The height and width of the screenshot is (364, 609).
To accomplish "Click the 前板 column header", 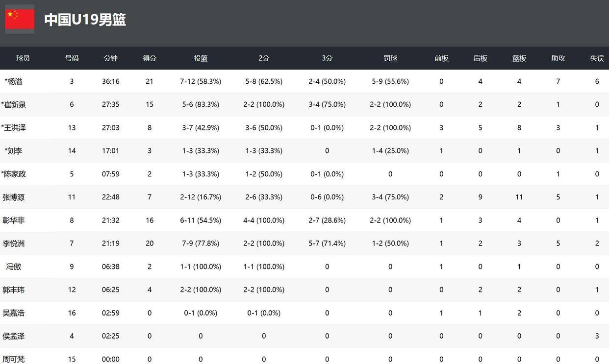I will (441, 58).
